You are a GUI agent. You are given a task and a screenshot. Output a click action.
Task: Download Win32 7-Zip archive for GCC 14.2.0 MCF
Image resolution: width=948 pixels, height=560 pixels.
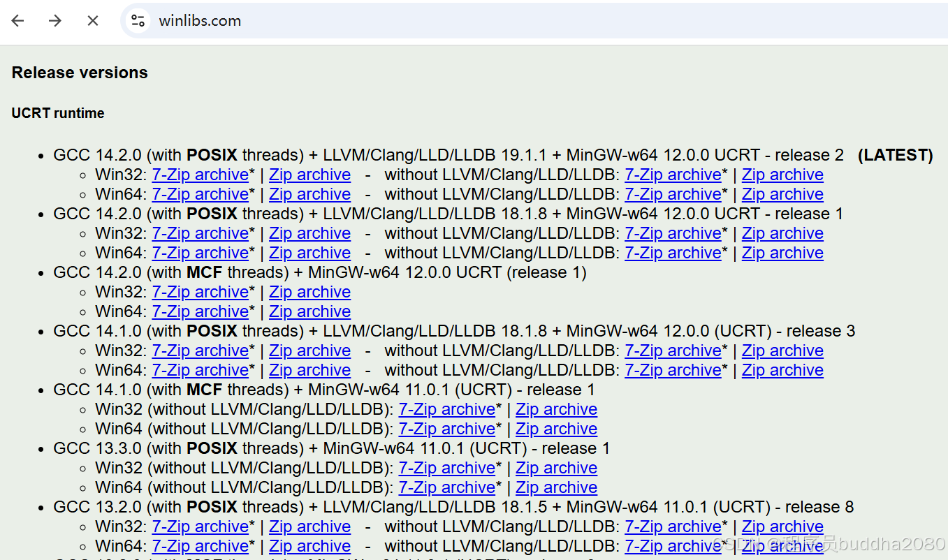tap(200, 292)
